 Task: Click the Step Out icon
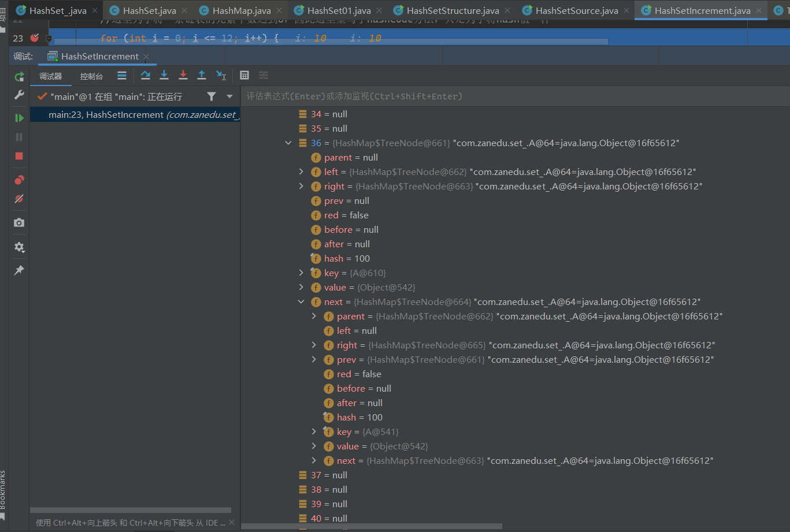(202, 75)
